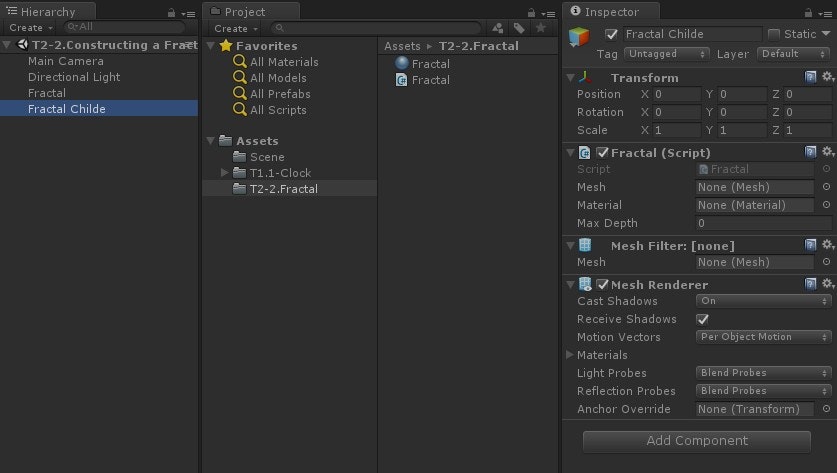This screenshot has height=473, width=837.
Task: Open the Motion Vectors dropdown
Action: pyautogui.click(x=763, y=337)
